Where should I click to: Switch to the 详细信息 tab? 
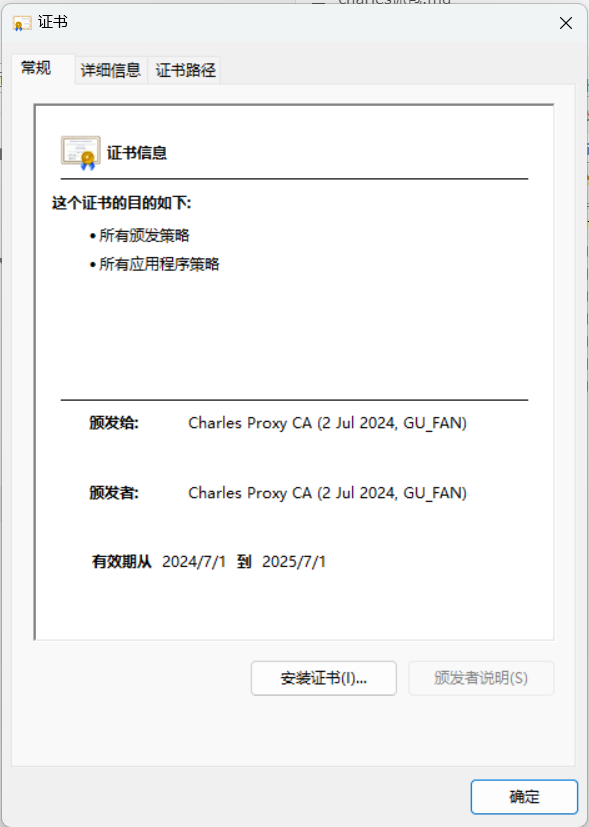[x=111, y=70]
